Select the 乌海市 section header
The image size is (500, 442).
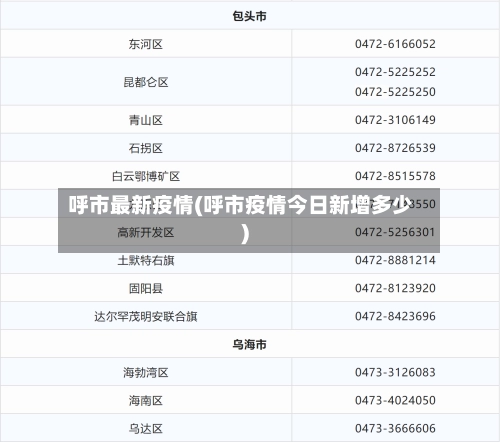tap(249, 344)
